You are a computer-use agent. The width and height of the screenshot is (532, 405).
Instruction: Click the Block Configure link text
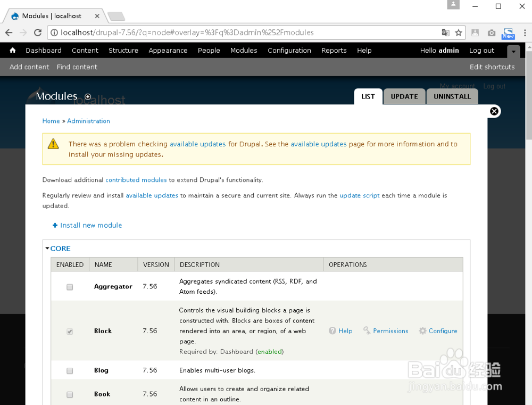click(443, 331)
